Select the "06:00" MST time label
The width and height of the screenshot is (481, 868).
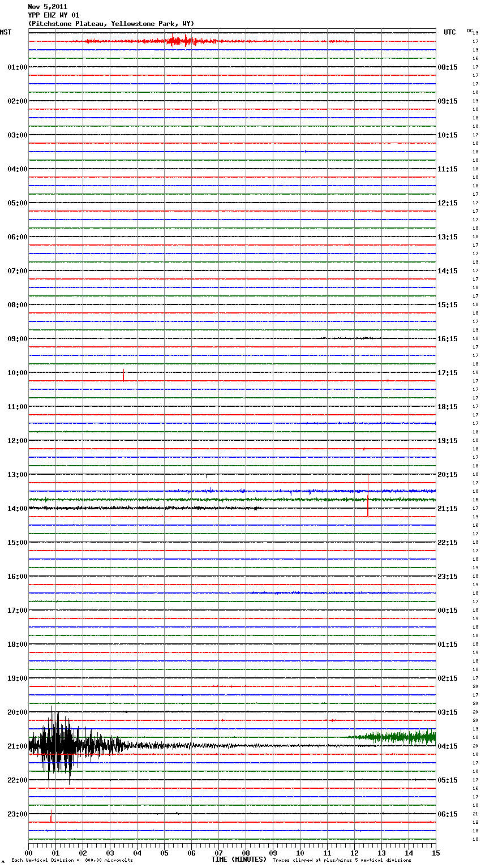tap(18, 237)
